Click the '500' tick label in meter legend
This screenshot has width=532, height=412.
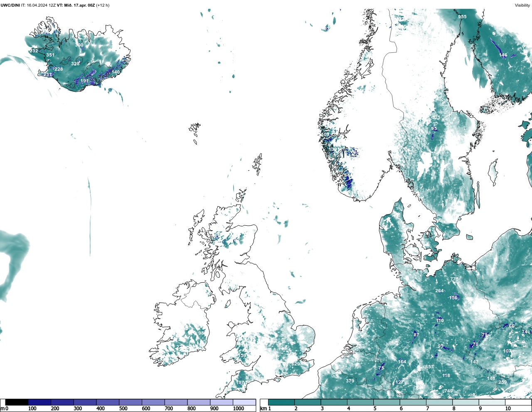pos(123,409)
